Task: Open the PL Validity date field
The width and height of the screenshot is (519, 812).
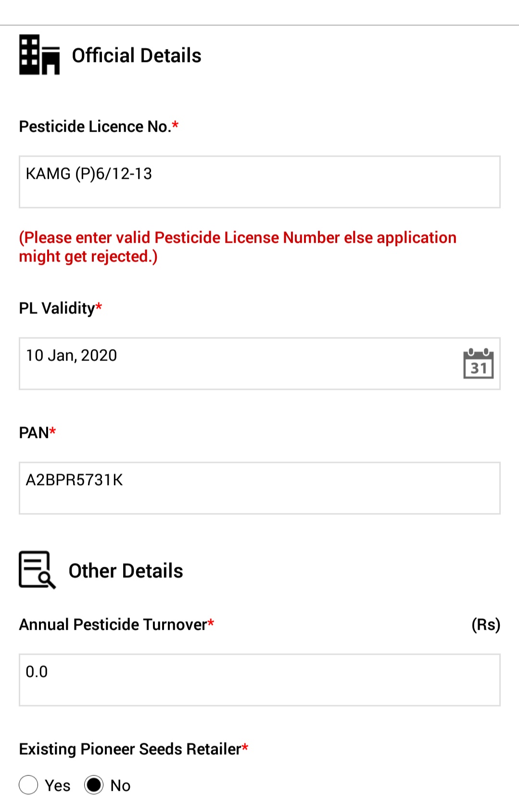Action: pyautogui.click(x=260, y=363)
